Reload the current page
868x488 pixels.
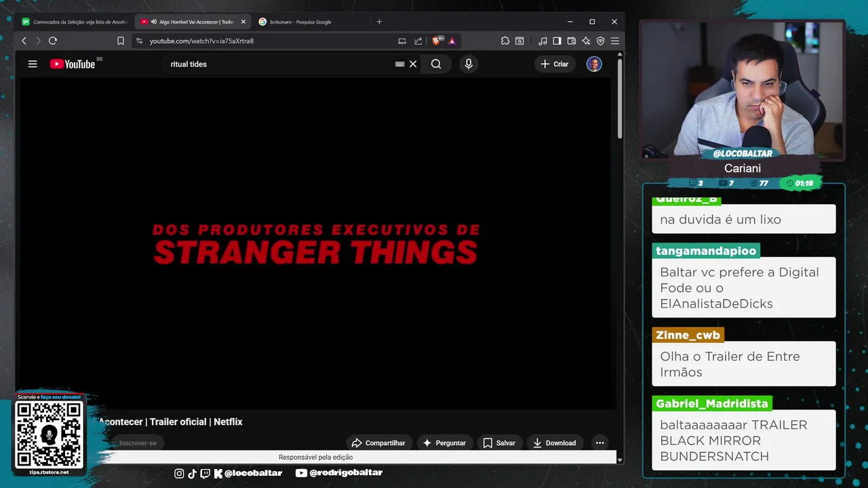(x=52, y=41)
